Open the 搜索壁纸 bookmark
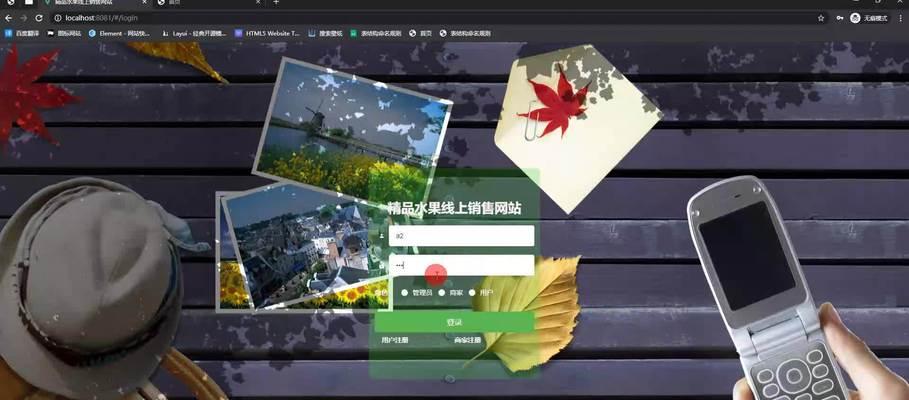The image size is (909, 400). (x=325, y=34)
